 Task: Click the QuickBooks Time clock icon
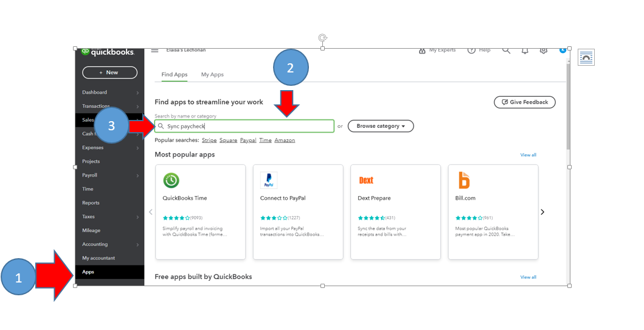[x=171, y=180]
